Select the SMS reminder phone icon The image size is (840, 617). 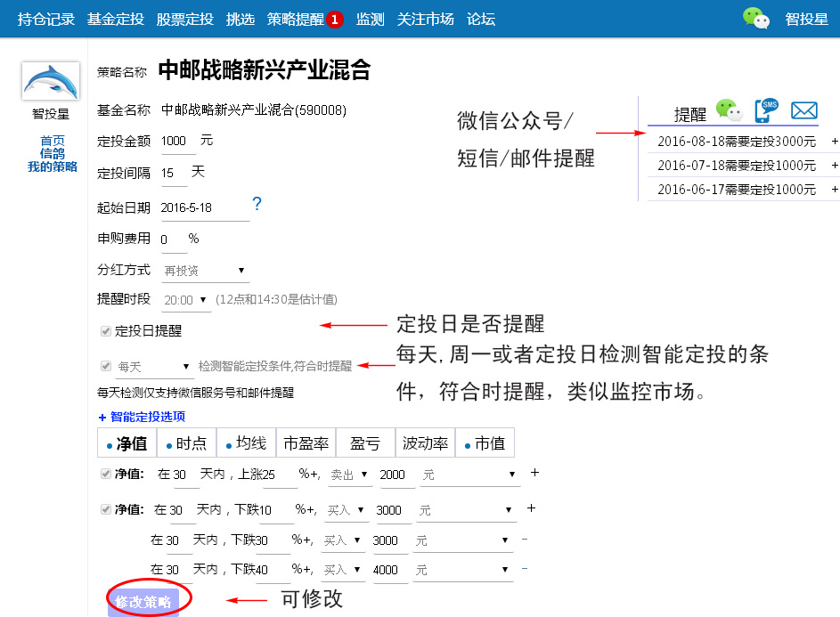(x=767, y=110)
